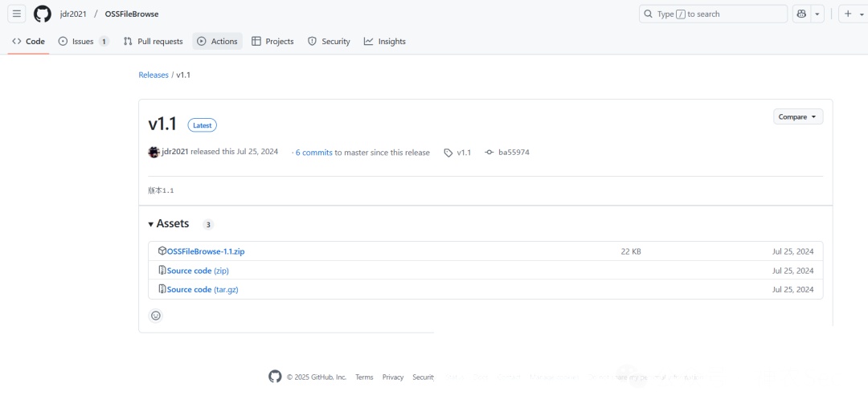Image resolution: width=868 pixels, height=412 pixels.
Task: Open the Privacy footer link
Action: point(393,377)
